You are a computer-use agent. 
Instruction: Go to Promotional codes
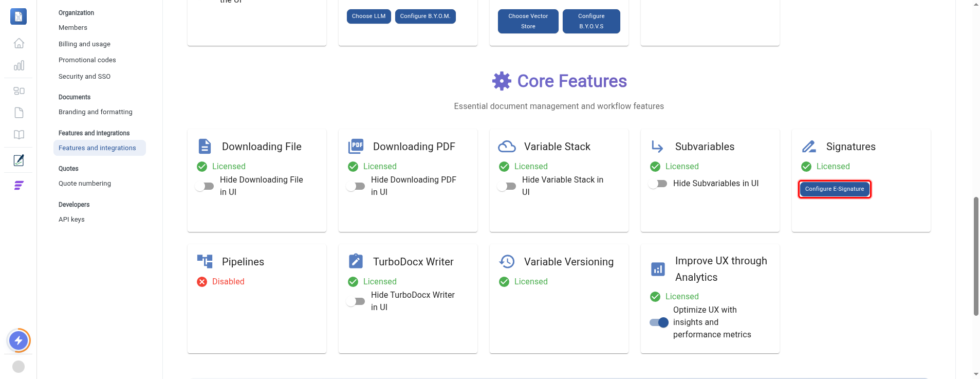87,60
